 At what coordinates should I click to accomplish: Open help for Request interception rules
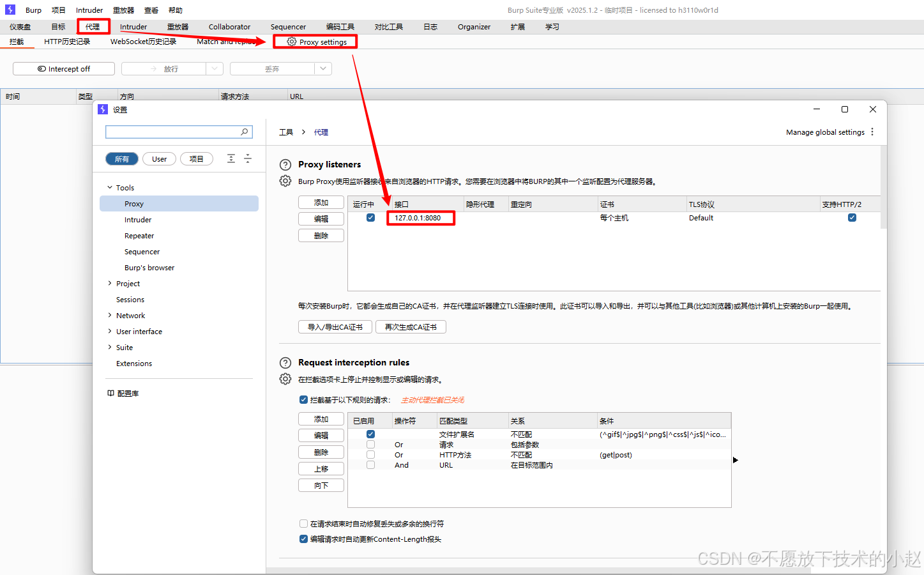click(x=285, y=363)
